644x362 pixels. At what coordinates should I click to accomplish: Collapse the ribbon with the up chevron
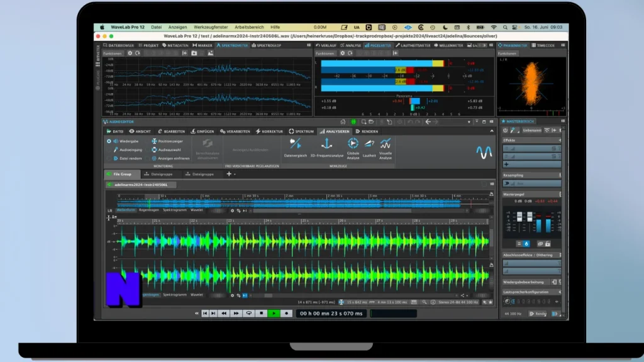[492, 131]
